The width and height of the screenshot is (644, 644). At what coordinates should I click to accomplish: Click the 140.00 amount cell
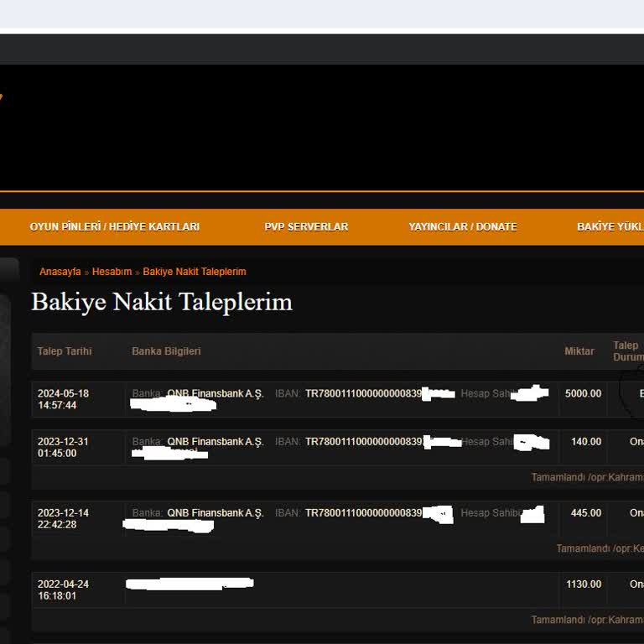(x=585, y=442)
